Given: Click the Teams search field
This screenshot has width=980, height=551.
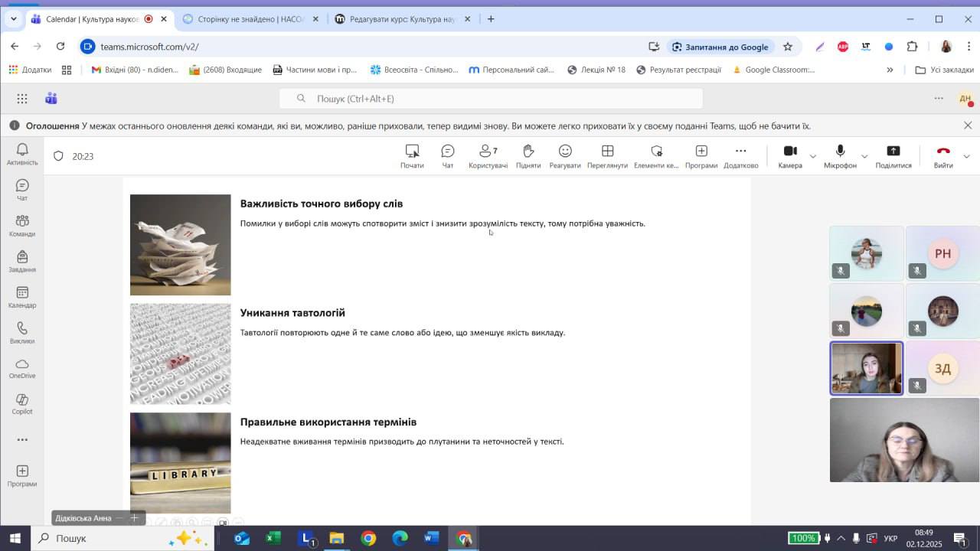Looking at the screenshot, I should click(490, 99).
